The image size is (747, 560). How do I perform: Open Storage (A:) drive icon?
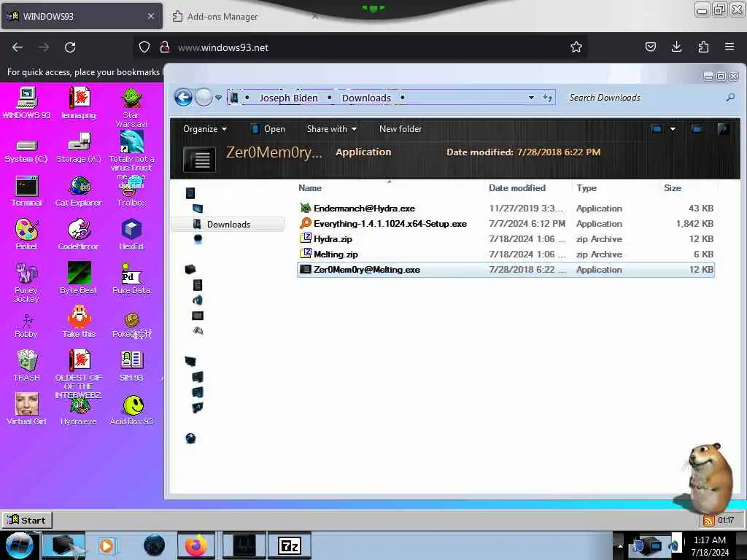79,149
